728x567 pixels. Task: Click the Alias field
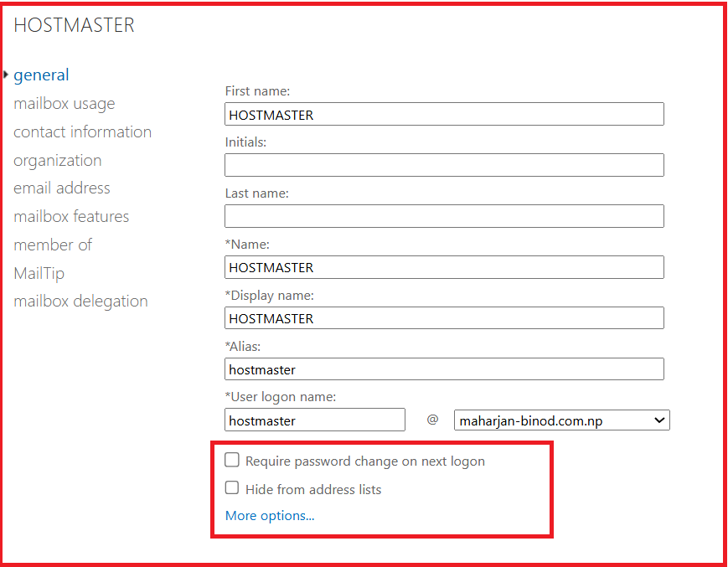444,369
